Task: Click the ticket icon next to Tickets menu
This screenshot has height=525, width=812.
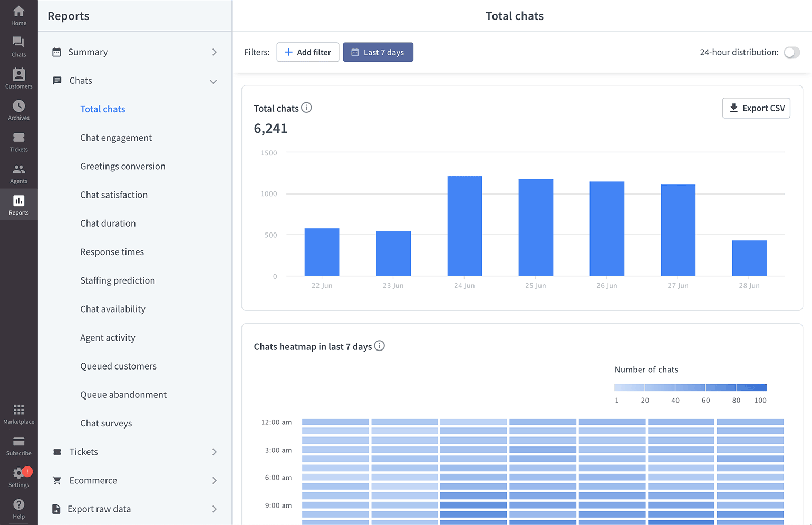Action: 57,452
